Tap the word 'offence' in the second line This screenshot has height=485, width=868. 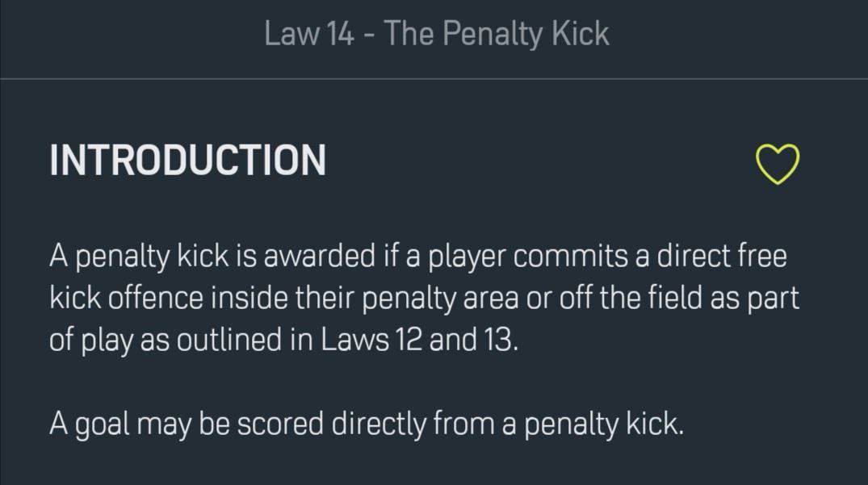click(x=156, y=298)
